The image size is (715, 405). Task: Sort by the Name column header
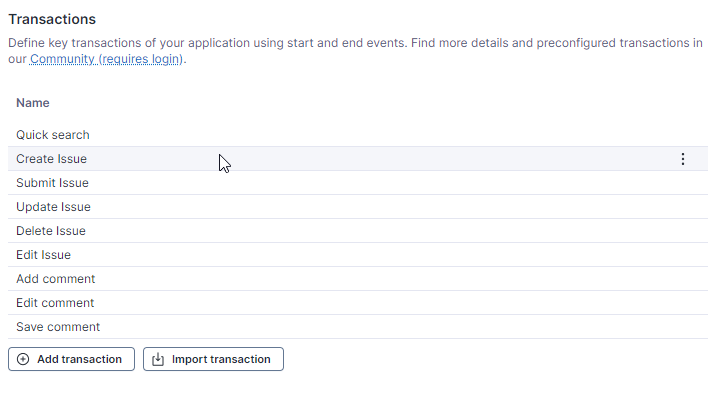tap(33, 103)
